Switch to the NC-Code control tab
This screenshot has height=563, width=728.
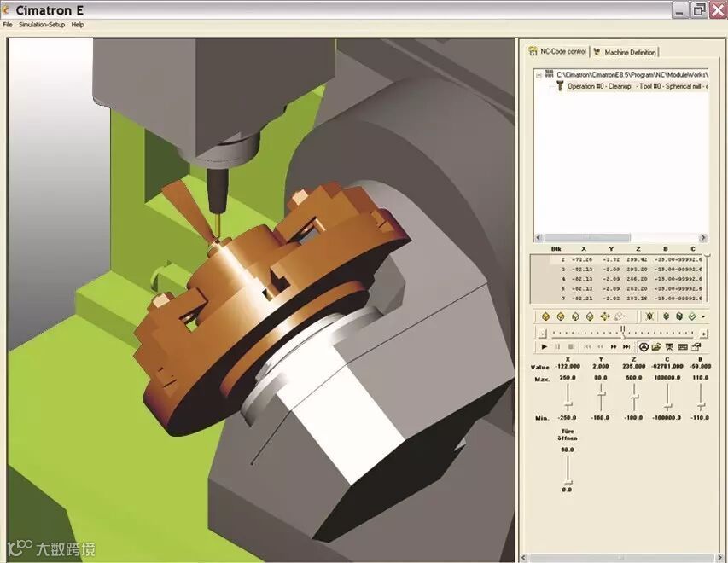point(558,51)
